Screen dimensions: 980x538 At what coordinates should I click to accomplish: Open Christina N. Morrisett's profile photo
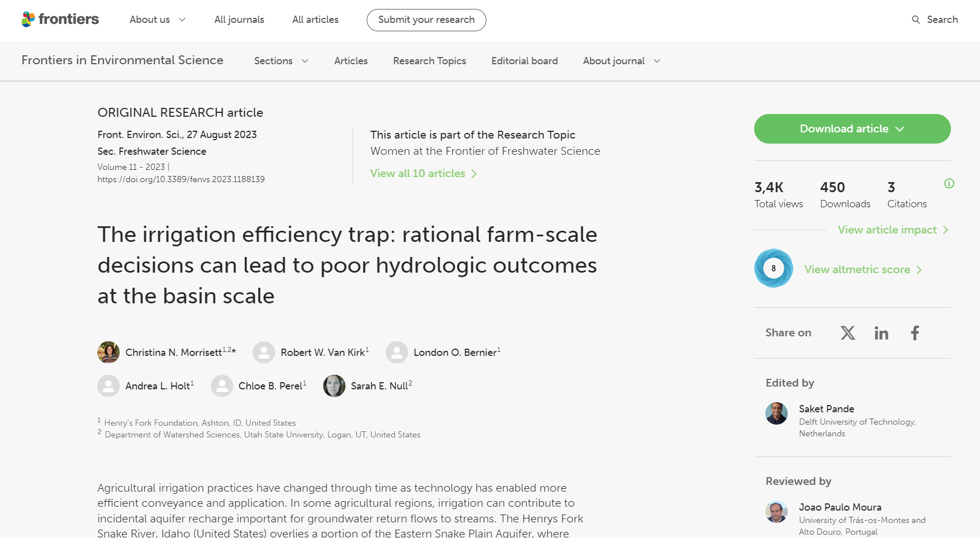(x=108, y=353)
